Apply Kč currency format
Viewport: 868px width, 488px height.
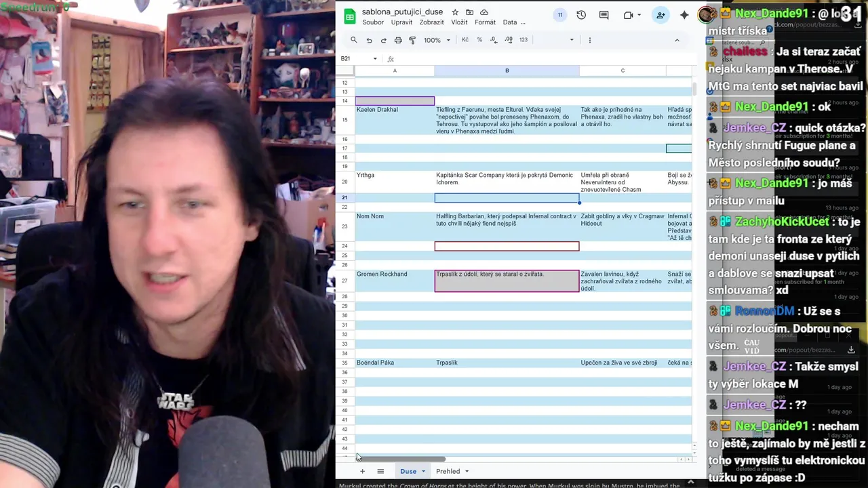tap(465, 40)
